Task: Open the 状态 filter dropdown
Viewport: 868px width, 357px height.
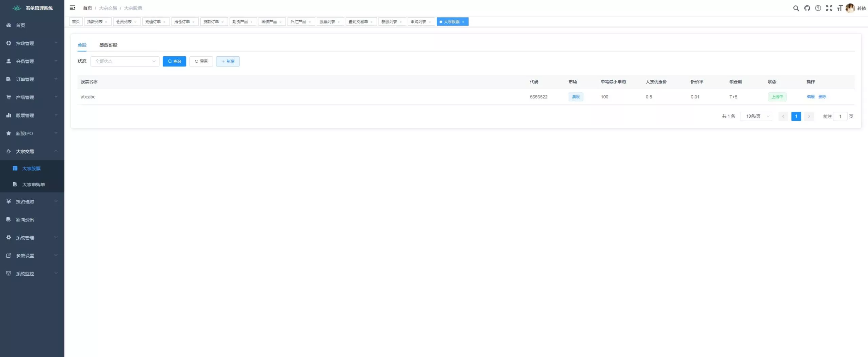Action: (x=125, y=61)
